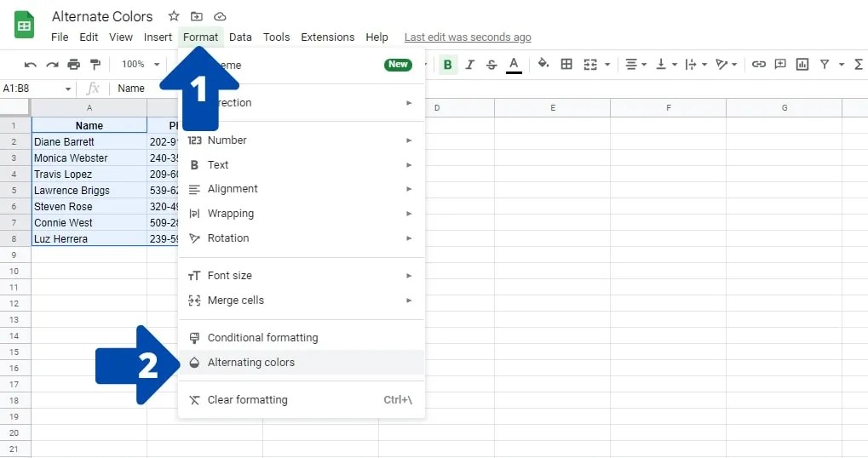Select column E header

[553, 108]
